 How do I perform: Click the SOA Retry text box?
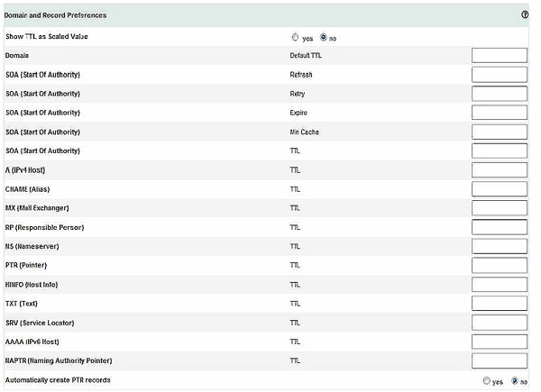(x=500, y=93)
